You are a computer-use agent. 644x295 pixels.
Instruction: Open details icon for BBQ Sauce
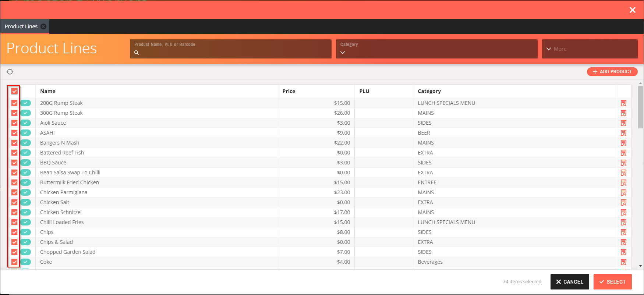coord(623,163)
